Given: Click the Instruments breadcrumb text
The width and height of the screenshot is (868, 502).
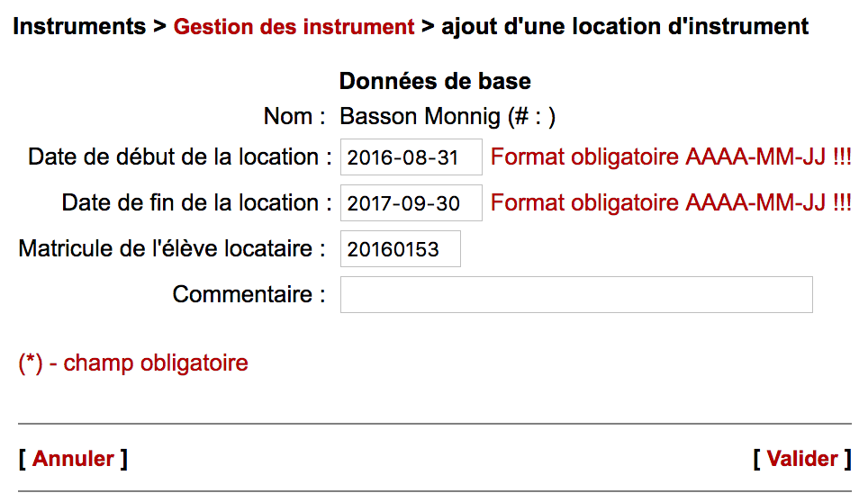Looking at the screenshot, I should [x=79, y=27].
